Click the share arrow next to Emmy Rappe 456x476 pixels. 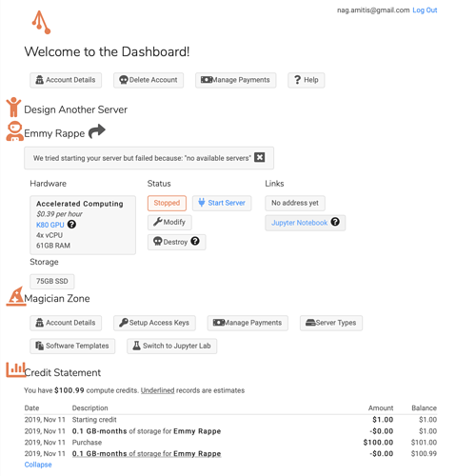pyautogui.click(x=97, y=131)
